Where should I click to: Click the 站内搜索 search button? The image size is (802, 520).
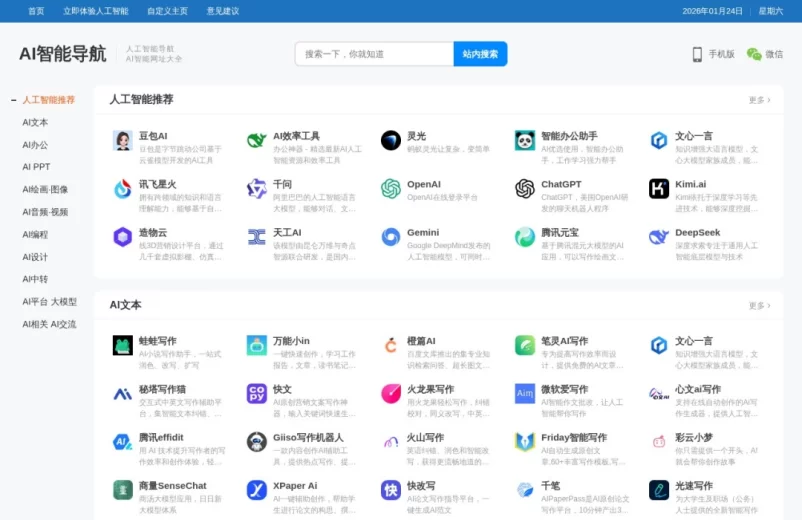pyautogui.click(x=480, y=54)
